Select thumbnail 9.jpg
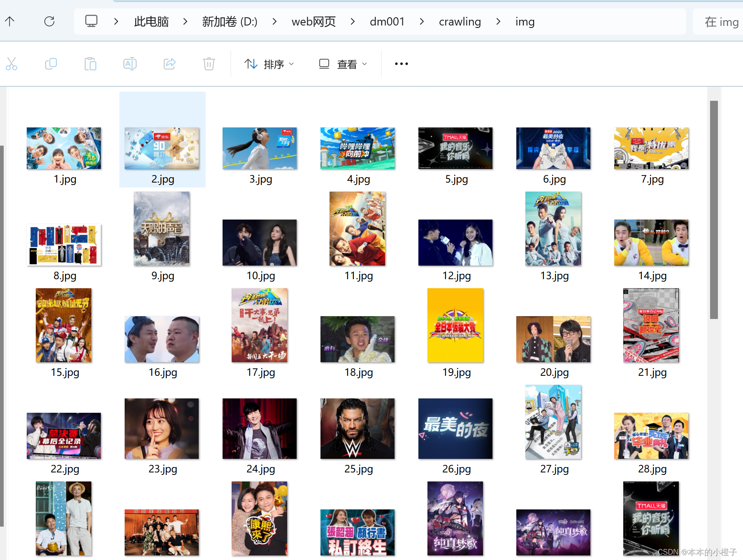Image resolution: width=743 pixels, height=560 pixels. (x=162, y=229)
